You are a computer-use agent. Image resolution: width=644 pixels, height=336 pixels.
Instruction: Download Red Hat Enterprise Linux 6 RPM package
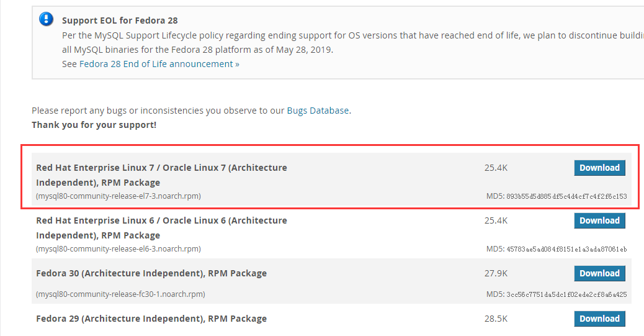(599, 220)
